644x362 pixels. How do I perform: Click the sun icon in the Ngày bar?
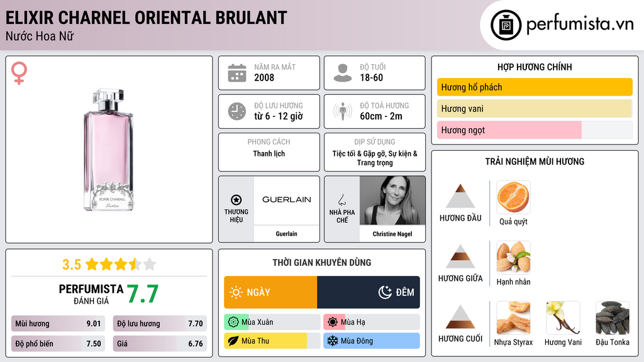(x=236, y=292)
